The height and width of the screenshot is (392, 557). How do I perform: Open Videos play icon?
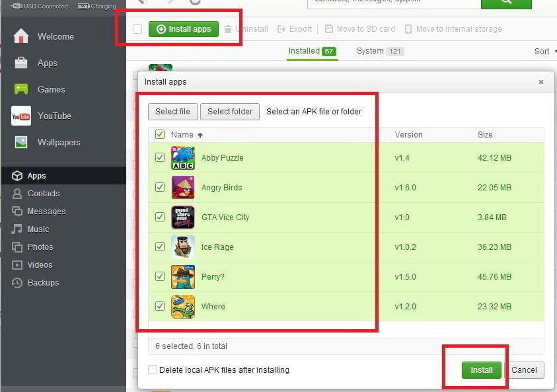coord(17,265)
